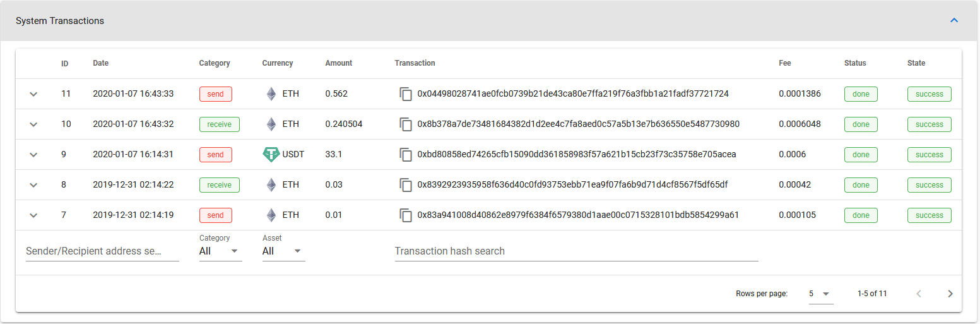The width and height of the screenshot is (980, 324).
Task: Click the ETH icon in row 7
Action: click(271, 215)
